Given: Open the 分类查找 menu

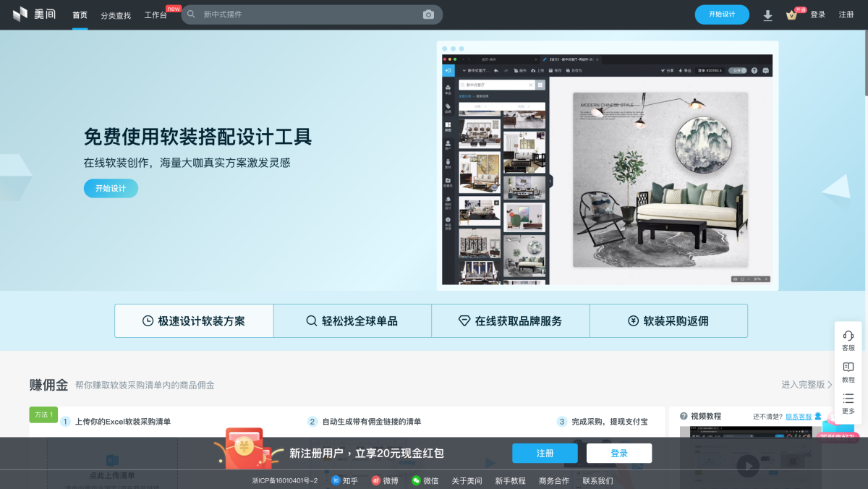Looking at the screenshot, I should [x=116, y=15].
